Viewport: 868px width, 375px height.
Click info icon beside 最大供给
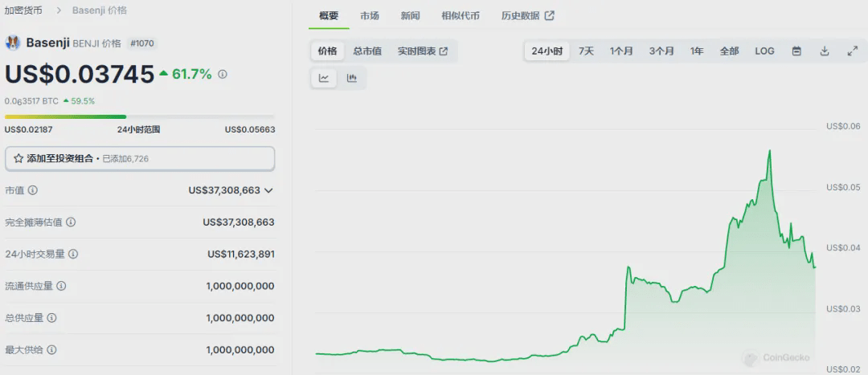pyautogui.click(x=51, y=350)
